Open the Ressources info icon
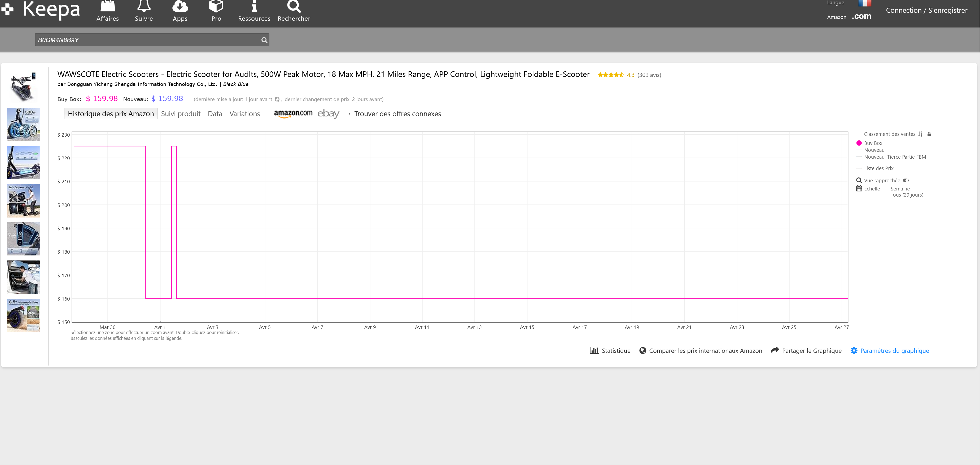Screen dimensions: 980x465 [254, 6]
